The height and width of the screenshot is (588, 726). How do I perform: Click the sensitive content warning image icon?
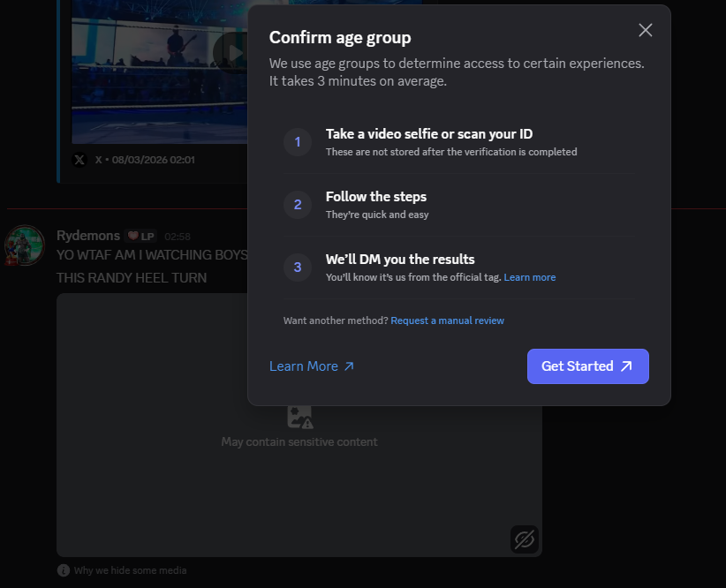(x=299, y=417)
